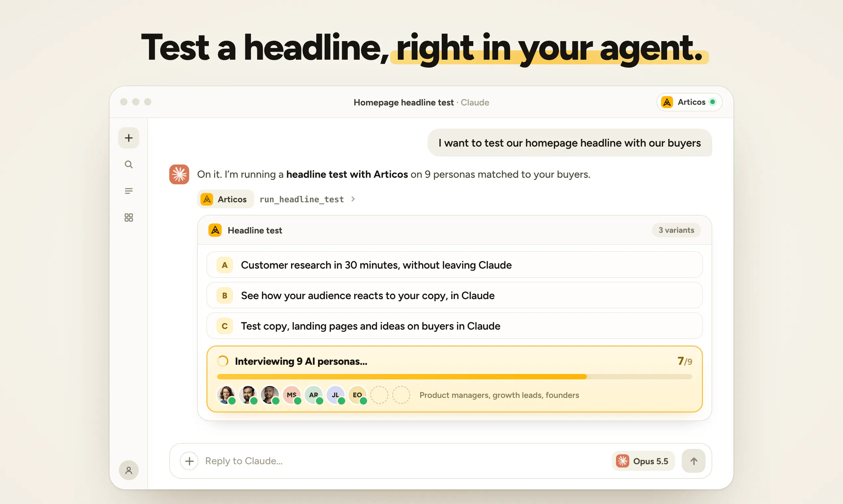Screen dimensions: 843x504
Task: Click Product managers, growth leads, founders text
Action: pyautogui.click(x=499, y=395)
